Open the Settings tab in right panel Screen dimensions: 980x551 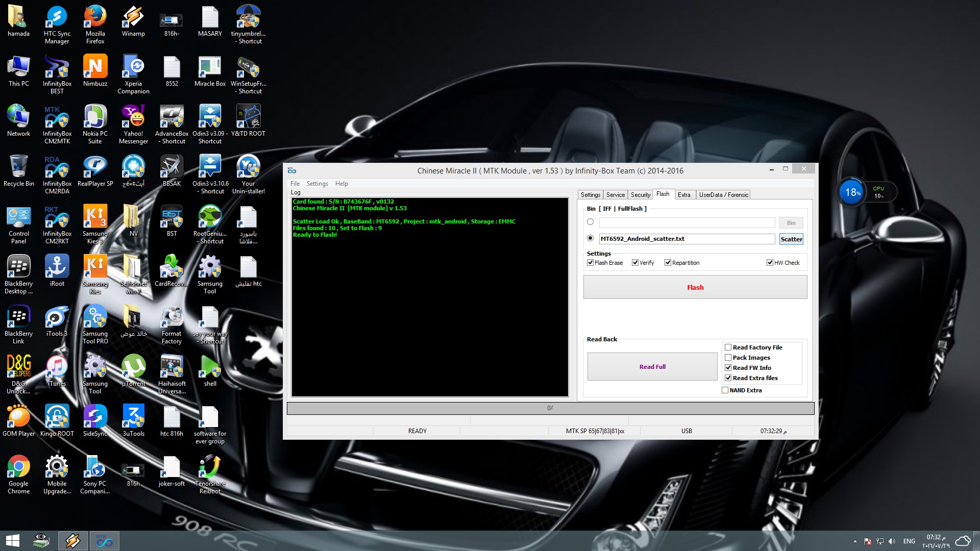click(591, 195)
